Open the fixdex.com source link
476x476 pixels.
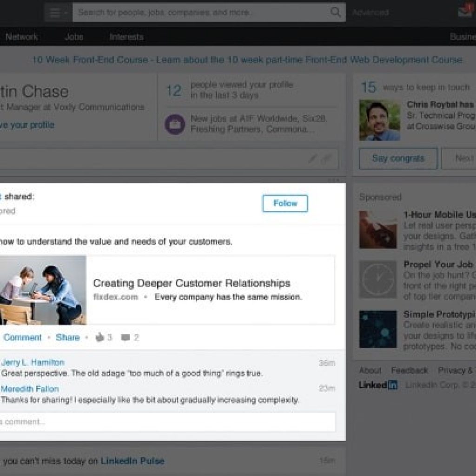tap(116, 297)
